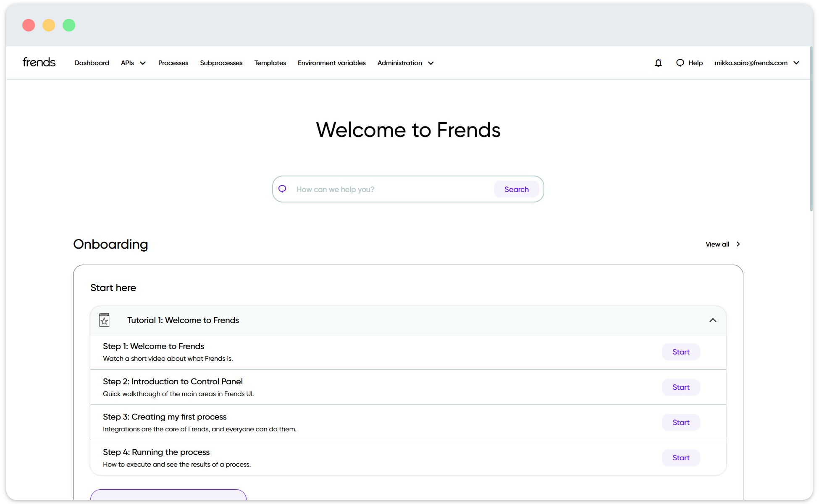Click the frends logo
Viewport: 819px width, 504px height.
pyautogui.click(x=39, y=62)
